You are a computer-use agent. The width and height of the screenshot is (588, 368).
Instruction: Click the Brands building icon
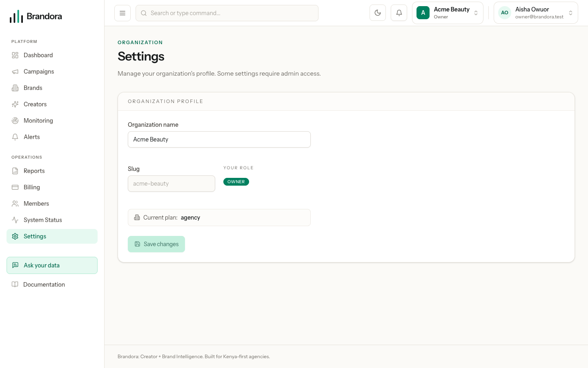[15, 88]
